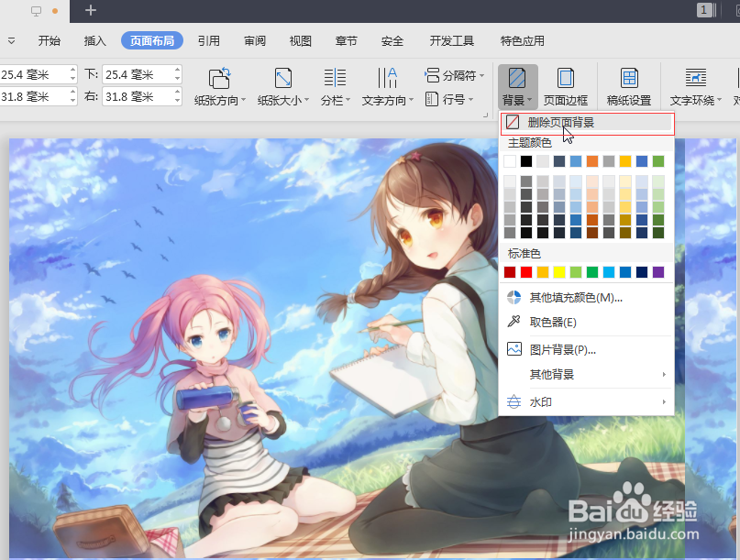Expand the 纸张大小 dropdown arrow
The image size is (740, 560).
pyautogui.click(x=307, y=100)
